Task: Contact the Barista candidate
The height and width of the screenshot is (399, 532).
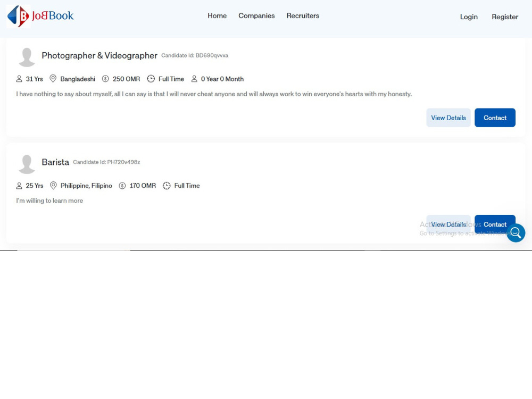Action: [x=495, y=224]
